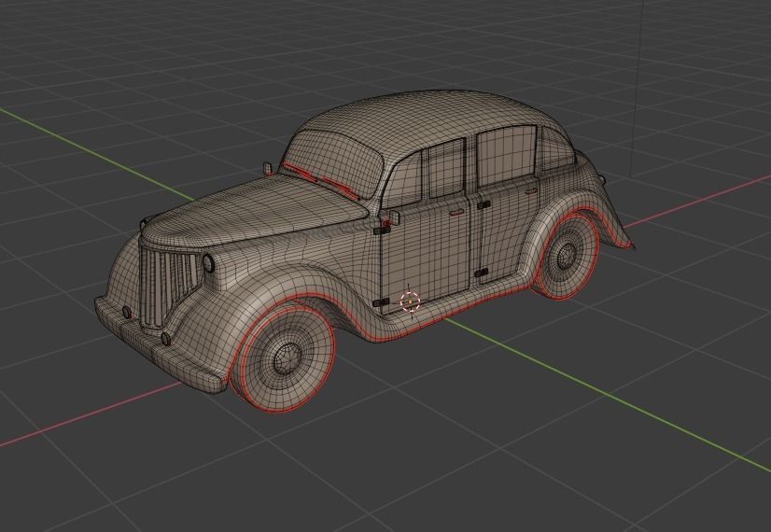The width and height of the screenshot is (771, 532).
Task: Select the rear wheel hubcap
Action: pos(567,254)
